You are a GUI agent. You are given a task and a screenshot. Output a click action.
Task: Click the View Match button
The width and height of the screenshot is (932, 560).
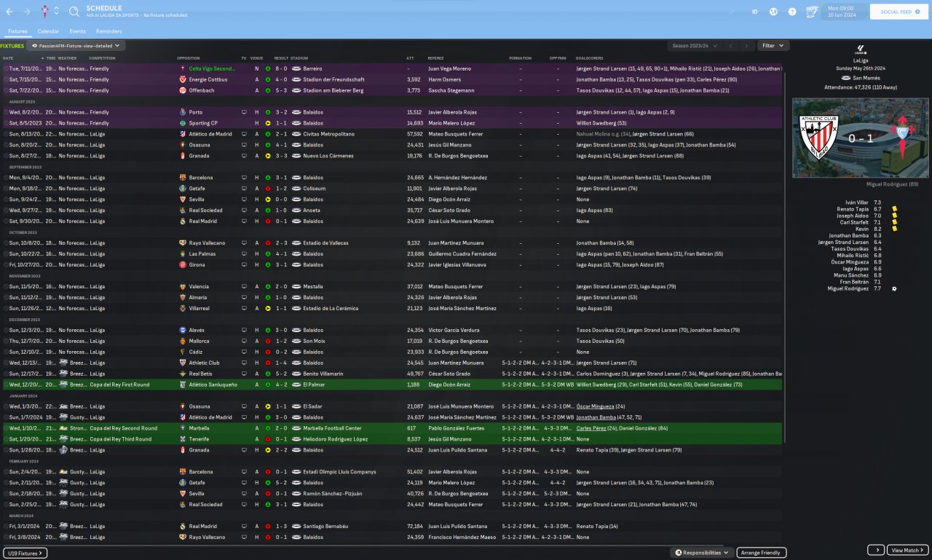pos(908,551)
